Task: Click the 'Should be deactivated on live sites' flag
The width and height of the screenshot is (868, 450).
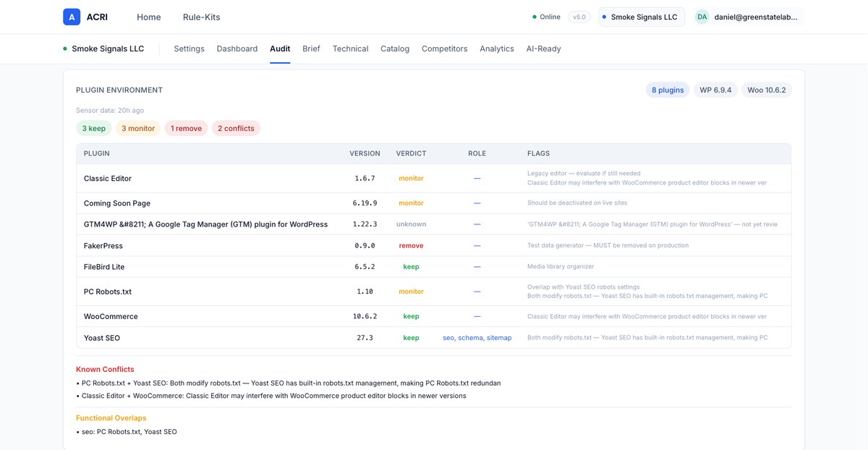Action: 577,203
